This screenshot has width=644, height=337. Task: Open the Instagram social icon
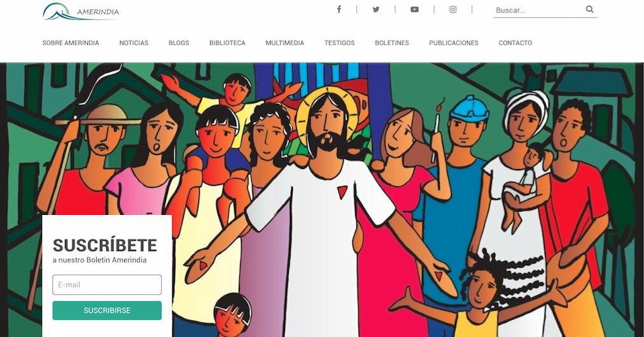tap(452, 10)
